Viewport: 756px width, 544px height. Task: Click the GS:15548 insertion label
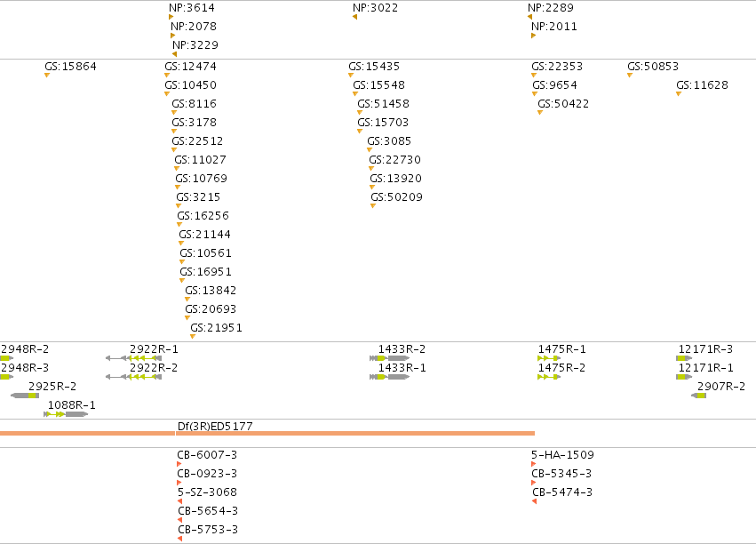(x=379, y=85)
